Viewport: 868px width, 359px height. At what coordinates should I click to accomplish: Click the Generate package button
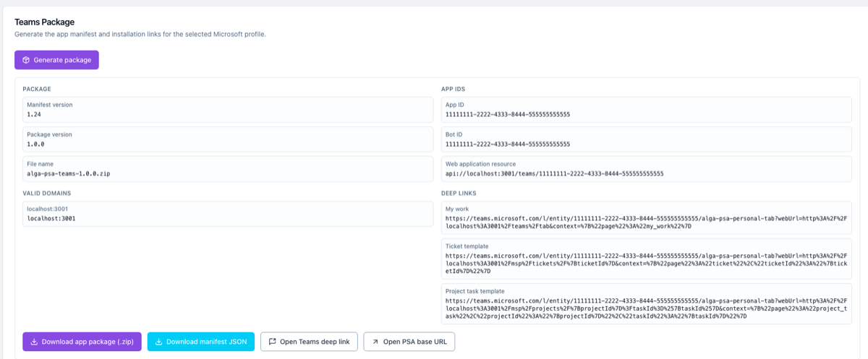[56, 60]
